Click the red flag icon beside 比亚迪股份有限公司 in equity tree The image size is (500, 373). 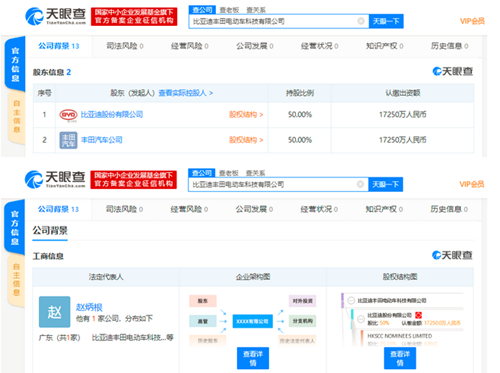(x=418, y=315)
